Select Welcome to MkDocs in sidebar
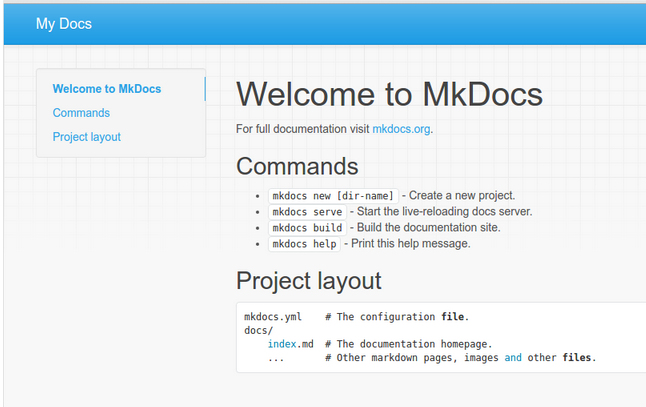 [x=107, y=89]
